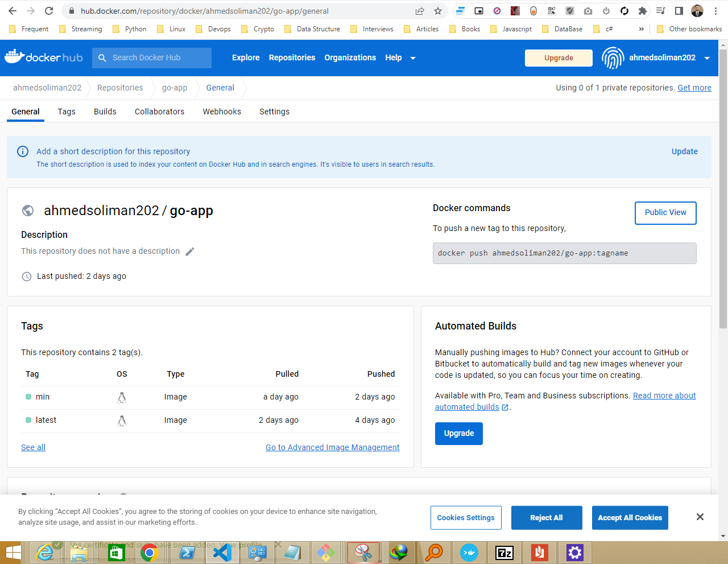The image size is (728, 564).
Task: Open Google Chrome from the taskbar
Action: [149, 553]
